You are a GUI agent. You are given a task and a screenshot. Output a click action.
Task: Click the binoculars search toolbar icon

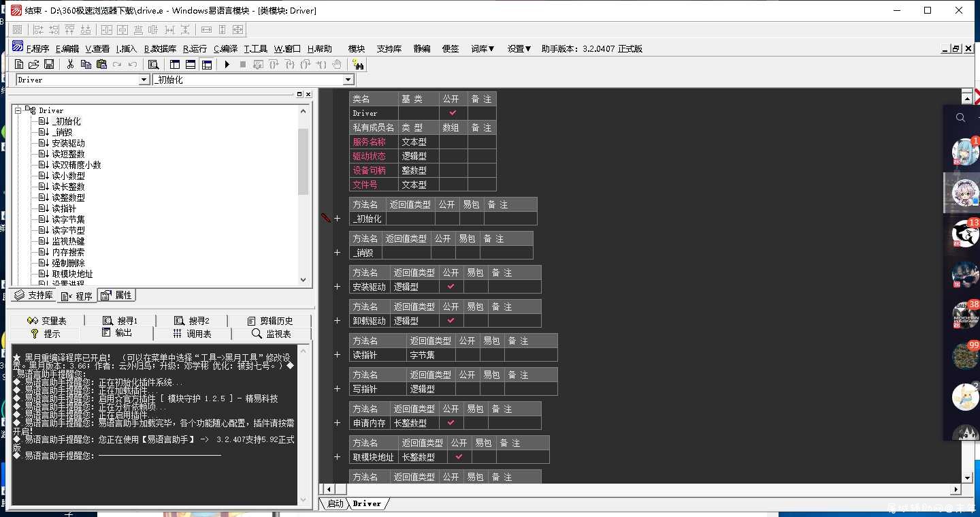pyautogui.click(x=358, y=64)
